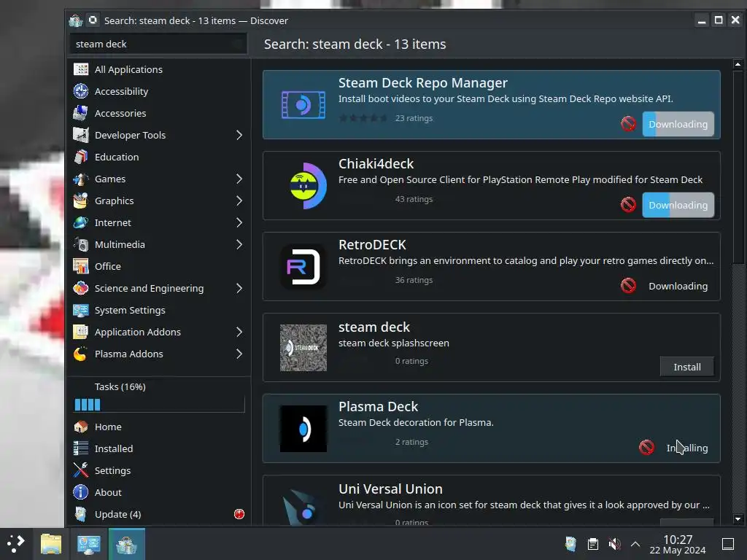Screen dimensions: 747x560
Task: Go to Home via house icon
Action: (x=80, y=427)
